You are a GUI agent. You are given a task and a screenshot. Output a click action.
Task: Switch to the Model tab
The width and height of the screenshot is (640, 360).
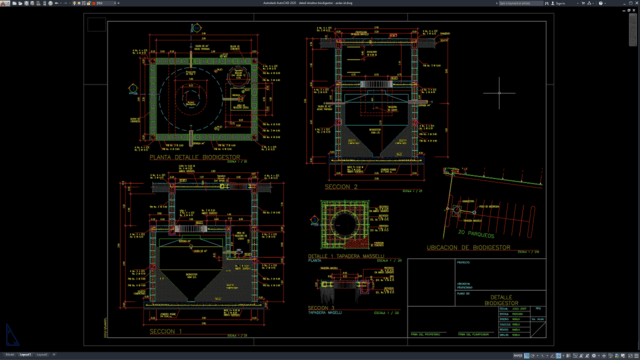pyautogui.click(x=9, y=355)
